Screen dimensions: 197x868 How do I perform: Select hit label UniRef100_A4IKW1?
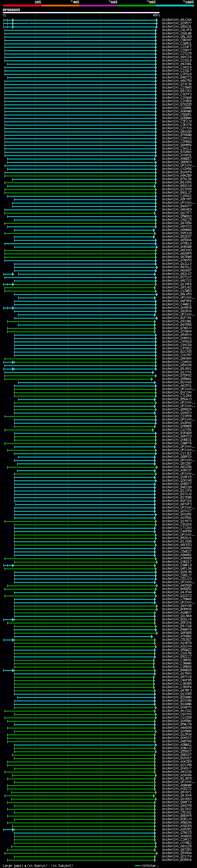tap(177, 64)
